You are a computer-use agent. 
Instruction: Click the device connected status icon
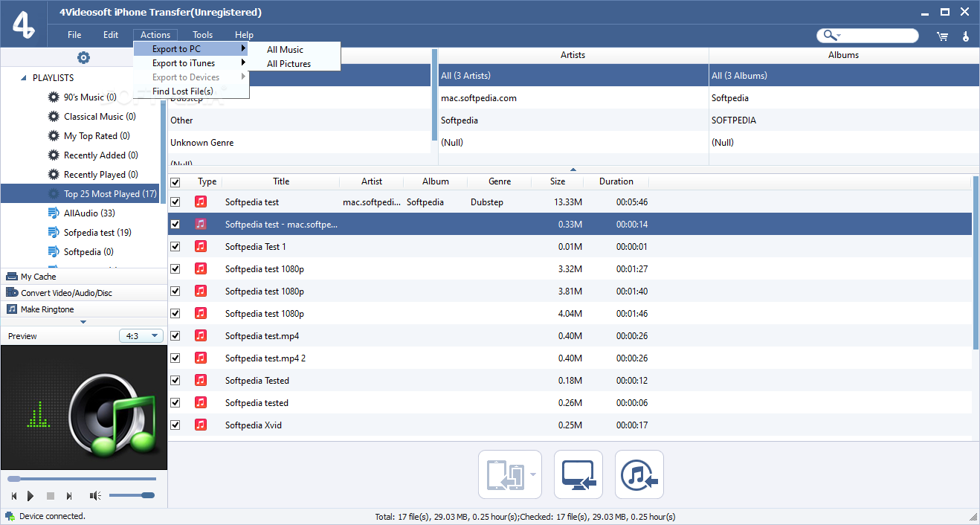pos(10,516)
